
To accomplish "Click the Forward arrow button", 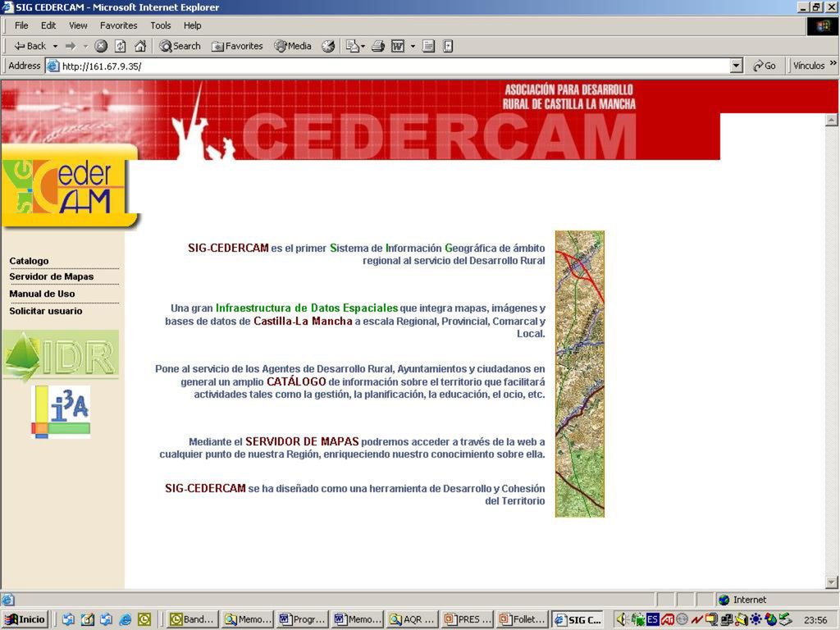I will pyautogui.click(x=71, y=46).
